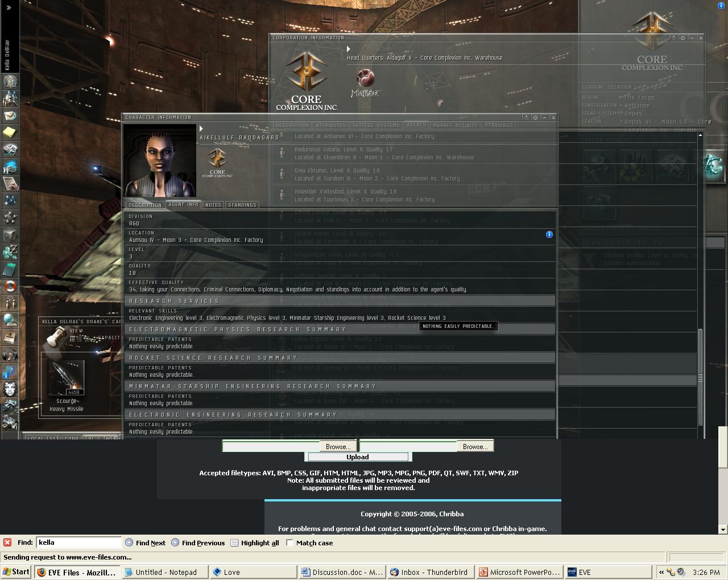Switch to the Description tab in Character Information
This screenshot has width=728, height=580.
pos(145,204)
